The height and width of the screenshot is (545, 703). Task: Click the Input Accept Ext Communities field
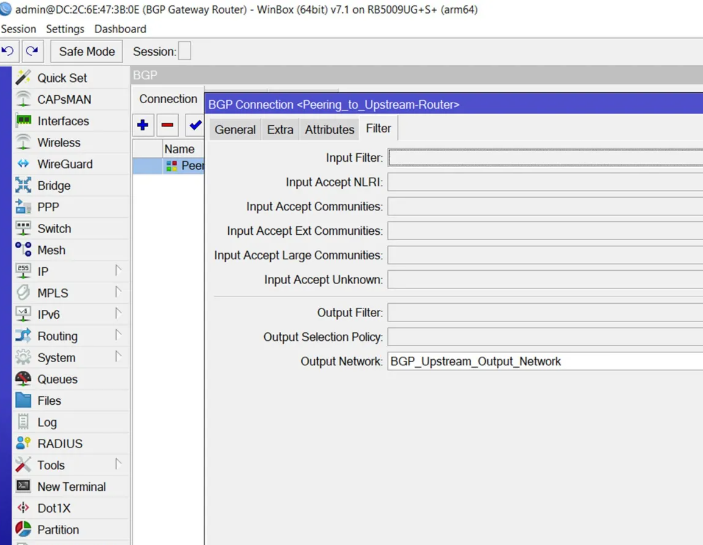pyautogui.click(x=545, y=231)
